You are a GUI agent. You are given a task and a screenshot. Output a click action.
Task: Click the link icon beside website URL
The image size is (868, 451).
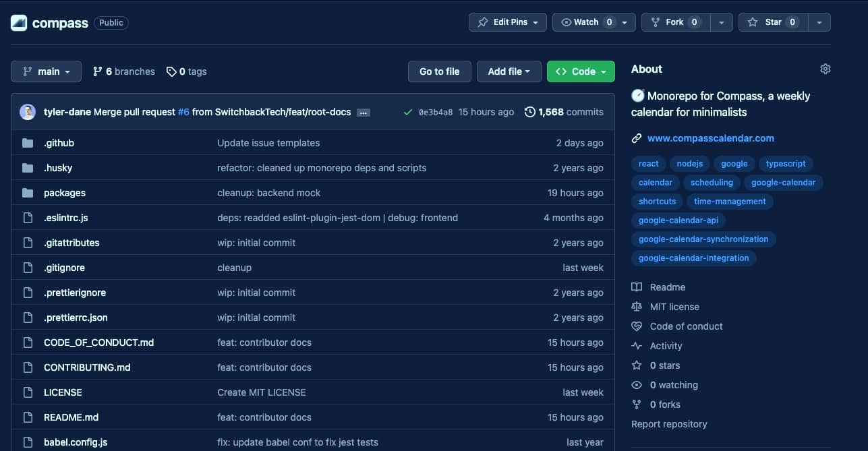coord(636,138)
